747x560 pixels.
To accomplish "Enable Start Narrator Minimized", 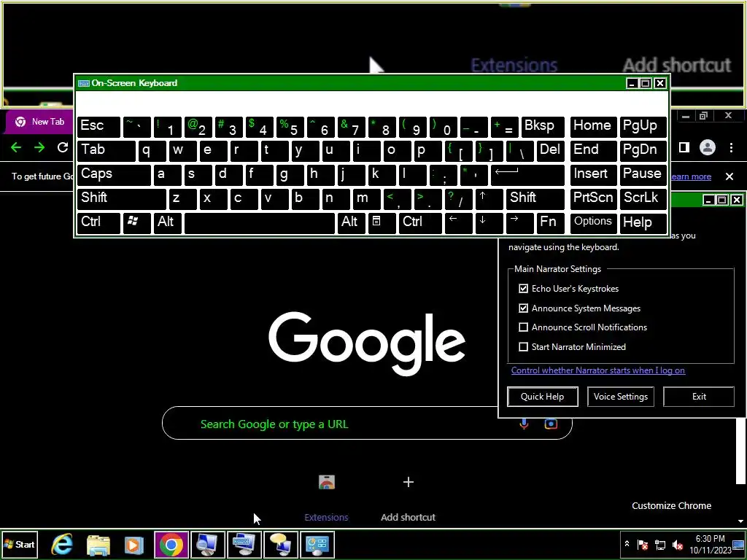I will tap(524, 346).
